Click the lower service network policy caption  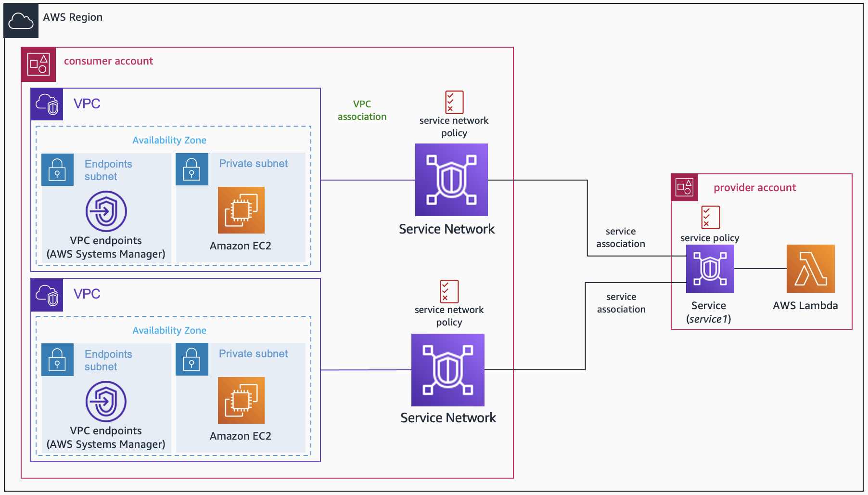(x=449, y=316)
